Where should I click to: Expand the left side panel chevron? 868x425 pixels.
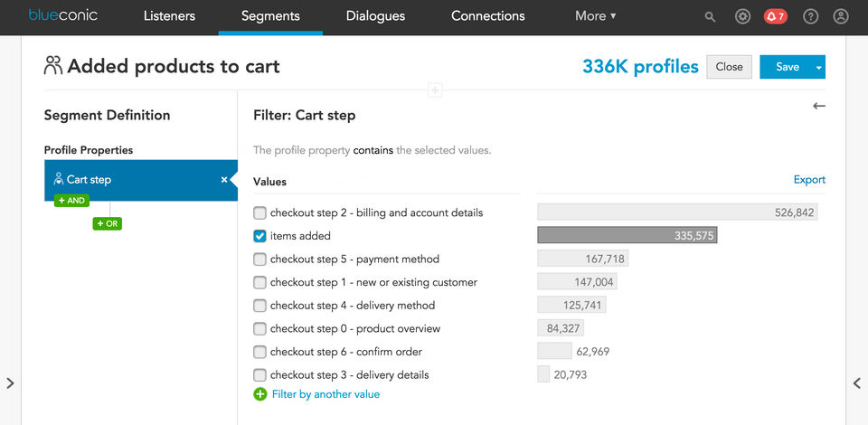pyautogui.click(x=10, y=383)
